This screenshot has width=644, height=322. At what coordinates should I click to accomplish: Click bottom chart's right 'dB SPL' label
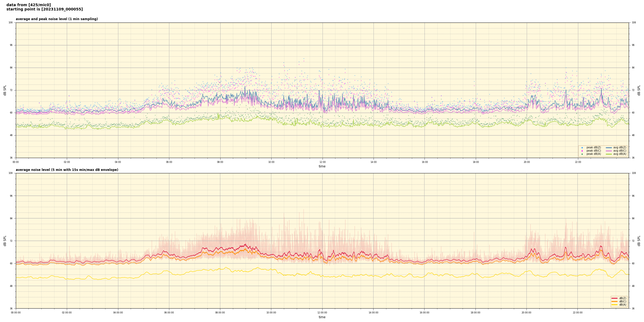639,241
